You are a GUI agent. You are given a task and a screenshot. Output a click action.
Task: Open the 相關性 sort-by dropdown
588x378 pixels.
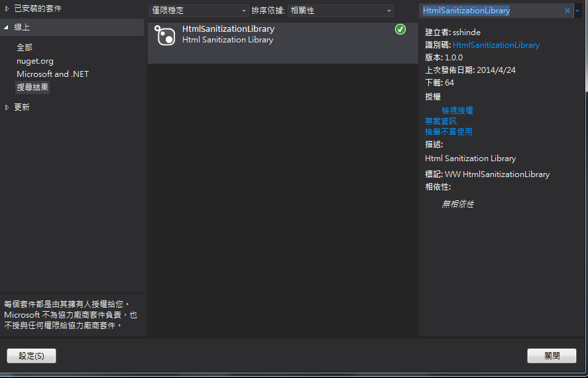(x=341, y=11)
